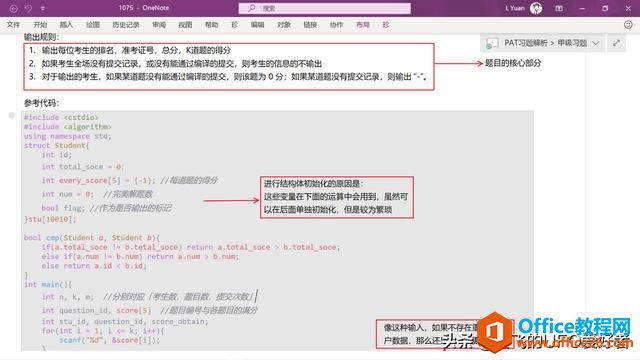
Task: Click the int n, k, m; line
Action: pyautogui.click(x=148, y=297)
